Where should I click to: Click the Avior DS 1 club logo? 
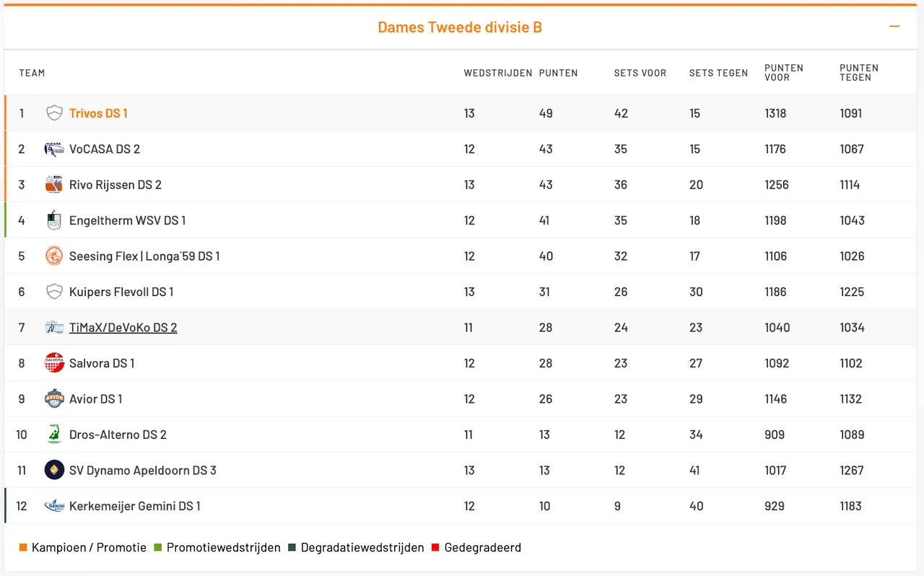click(54, 399)
